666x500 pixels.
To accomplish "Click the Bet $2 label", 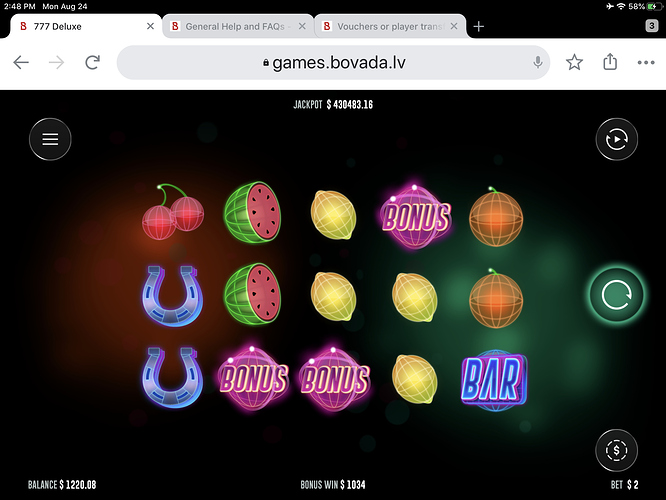I will [x=624, y=485].
